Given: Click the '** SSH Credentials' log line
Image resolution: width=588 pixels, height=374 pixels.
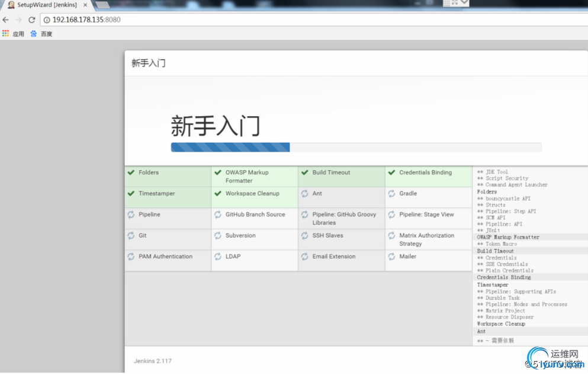Looking at the screenshot, I should point(503,264).
